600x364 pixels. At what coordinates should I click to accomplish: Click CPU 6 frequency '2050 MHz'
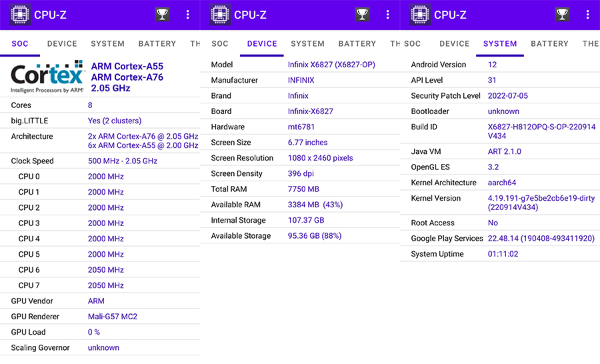(105, 270)
